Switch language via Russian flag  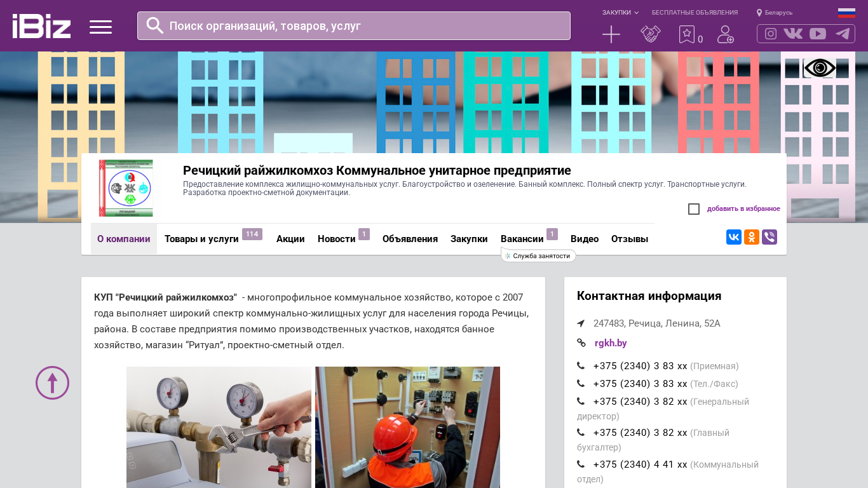coord(846,13)
